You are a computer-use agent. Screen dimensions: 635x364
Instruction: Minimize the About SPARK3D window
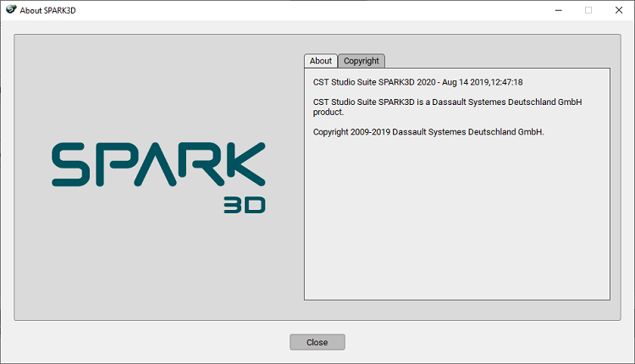(559, 10)
